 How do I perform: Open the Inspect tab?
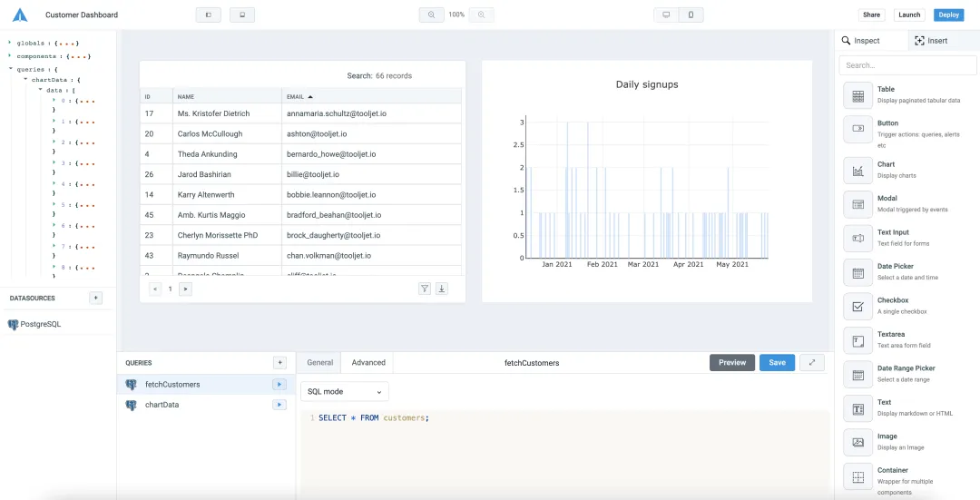pos(871,41)
